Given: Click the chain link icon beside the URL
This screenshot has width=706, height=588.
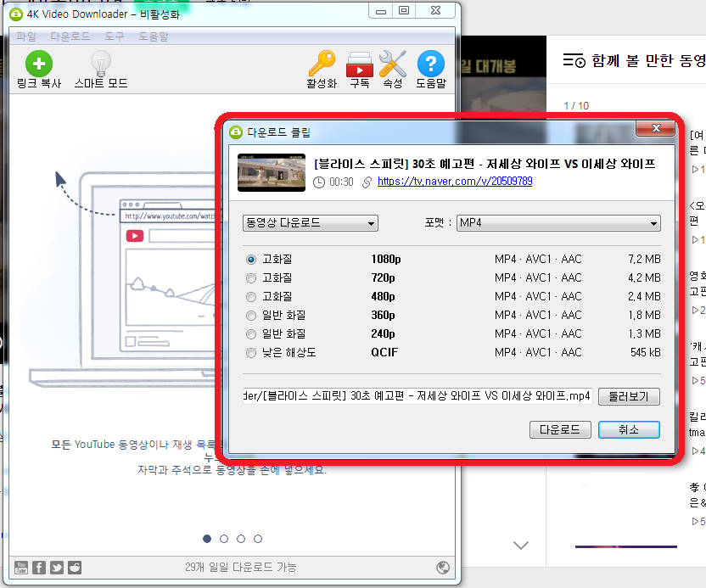Looking at the screenshot, I should pos(367,182).
